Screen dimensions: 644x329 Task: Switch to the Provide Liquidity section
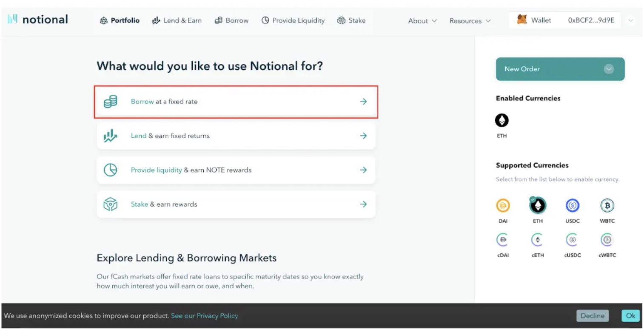(293, 20)
